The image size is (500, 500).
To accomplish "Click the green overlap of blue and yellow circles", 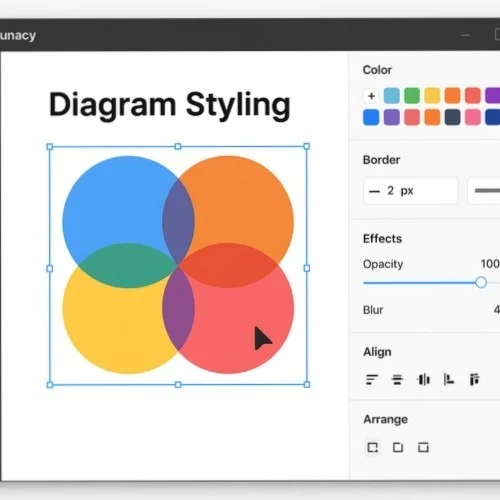I will click(x=128, y=265).
